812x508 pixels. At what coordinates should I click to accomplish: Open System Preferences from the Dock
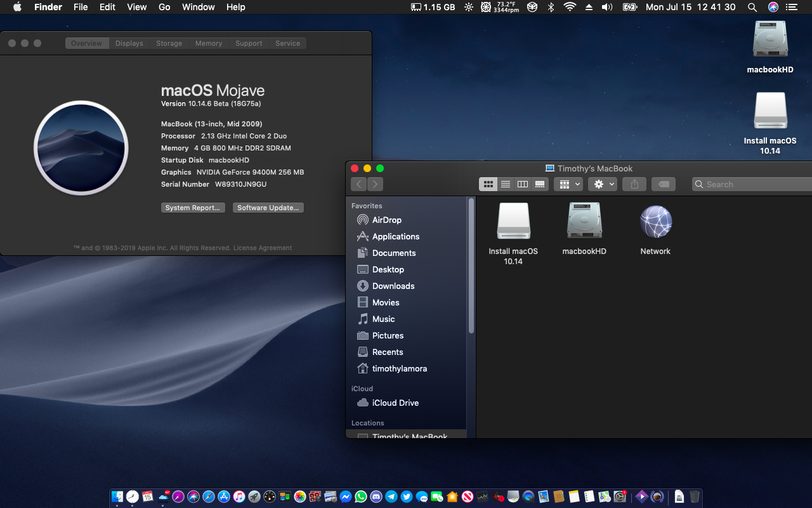pos(619,497)
